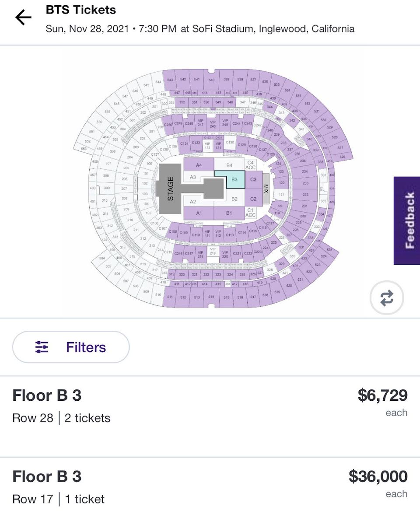
Task: Choose floor section A1 on seat map
Action: point(199,213)
